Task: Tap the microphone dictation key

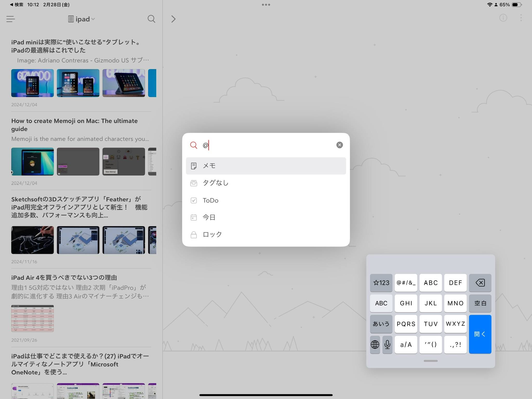Action: (x=387, y=345)
